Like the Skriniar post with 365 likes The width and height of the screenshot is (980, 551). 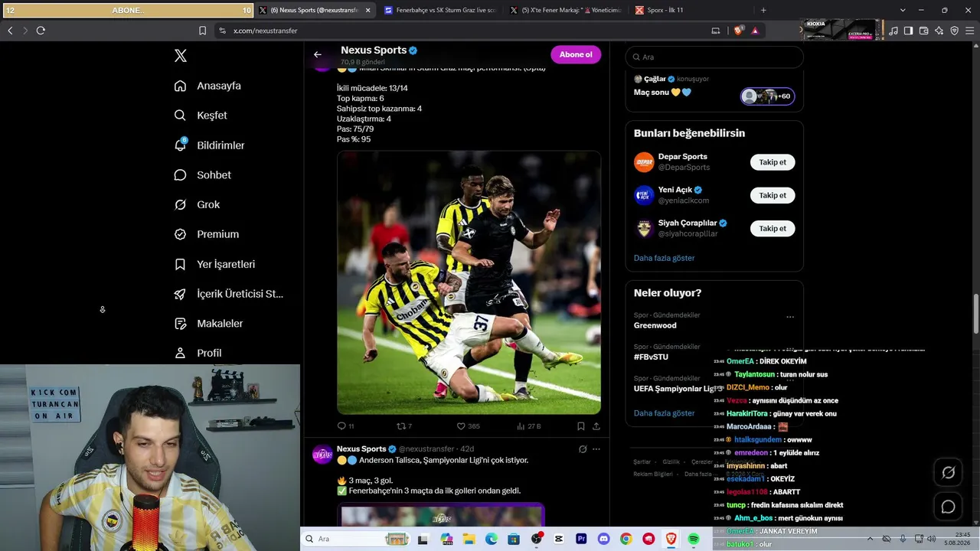click(468, 426)
